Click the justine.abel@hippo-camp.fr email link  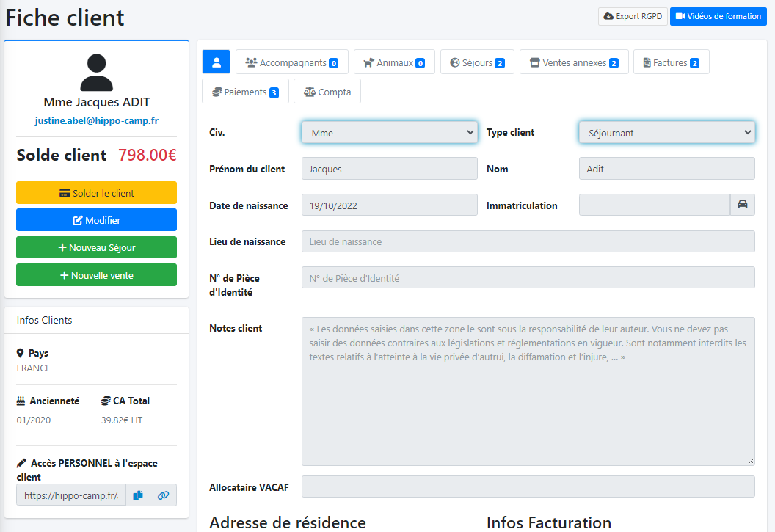coord(96,120)
